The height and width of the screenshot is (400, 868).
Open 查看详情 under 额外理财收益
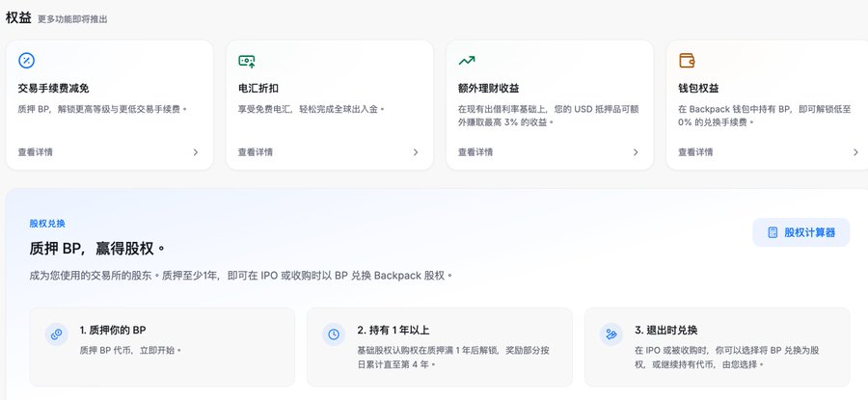tap(475, 152)
